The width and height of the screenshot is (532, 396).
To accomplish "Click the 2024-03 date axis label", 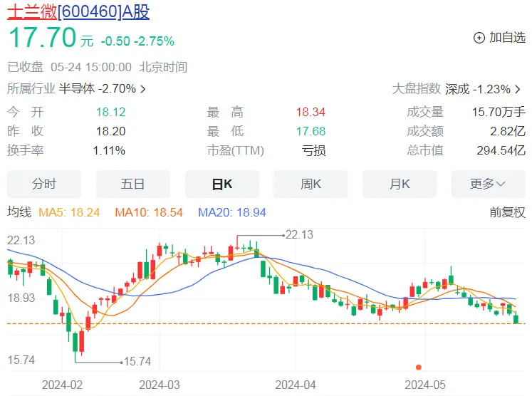I will 159,385.
